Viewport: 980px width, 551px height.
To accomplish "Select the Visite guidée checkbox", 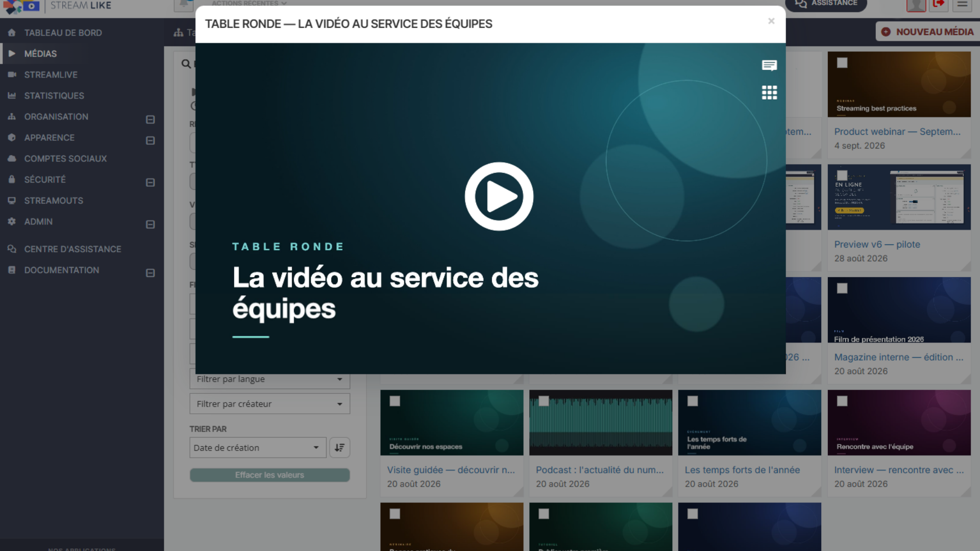I will 395,401.
